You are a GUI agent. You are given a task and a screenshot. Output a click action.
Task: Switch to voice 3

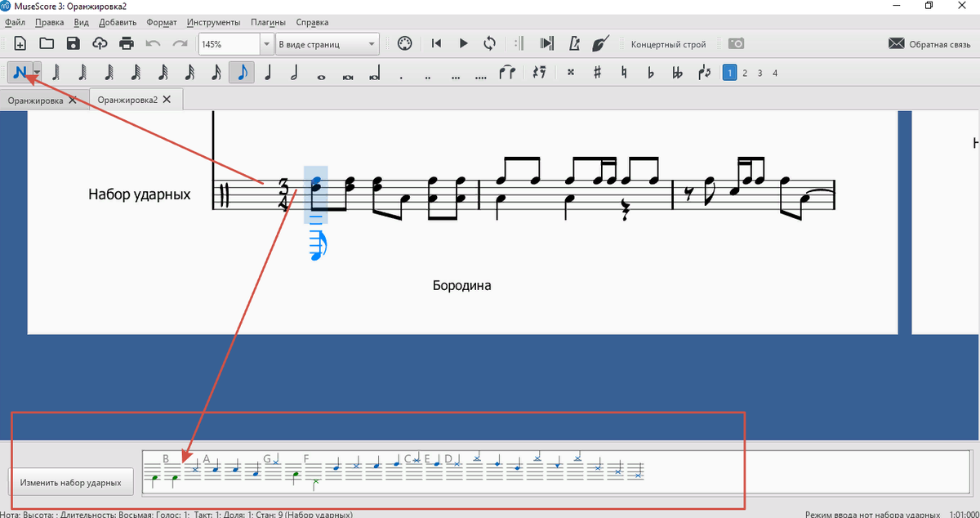click(759, 73)
